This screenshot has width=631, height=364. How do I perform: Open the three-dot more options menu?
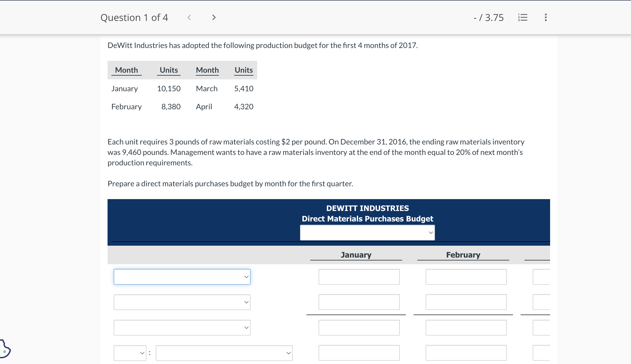point(546,18)
